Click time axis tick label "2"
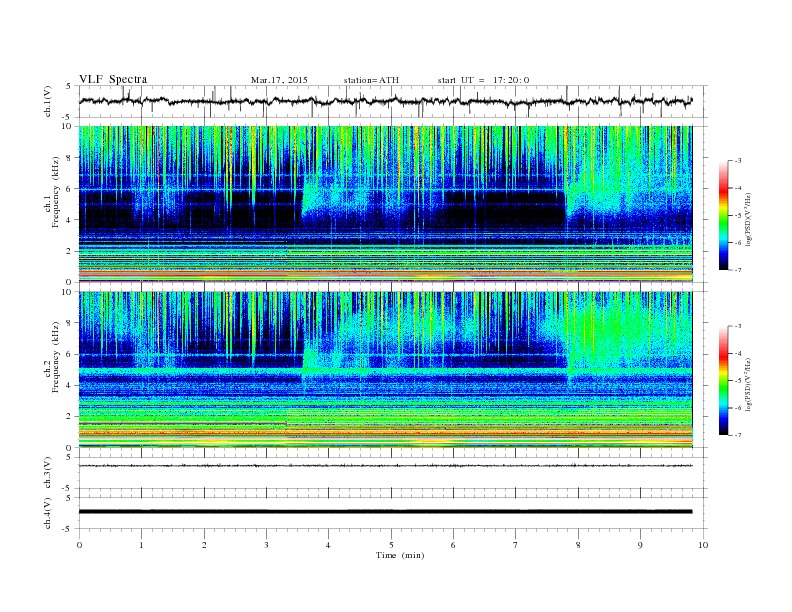The height and width of the screenshot is (612, 792). click(204, 545)
